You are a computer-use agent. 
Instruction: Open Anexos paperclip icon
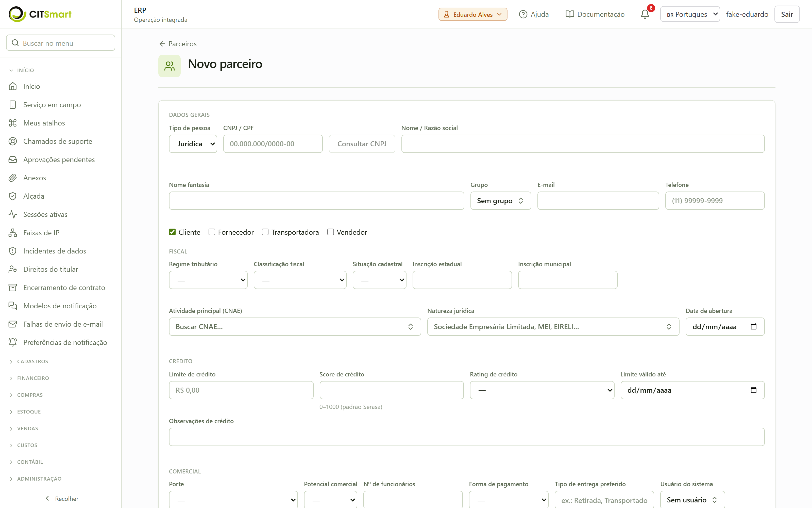13,178
